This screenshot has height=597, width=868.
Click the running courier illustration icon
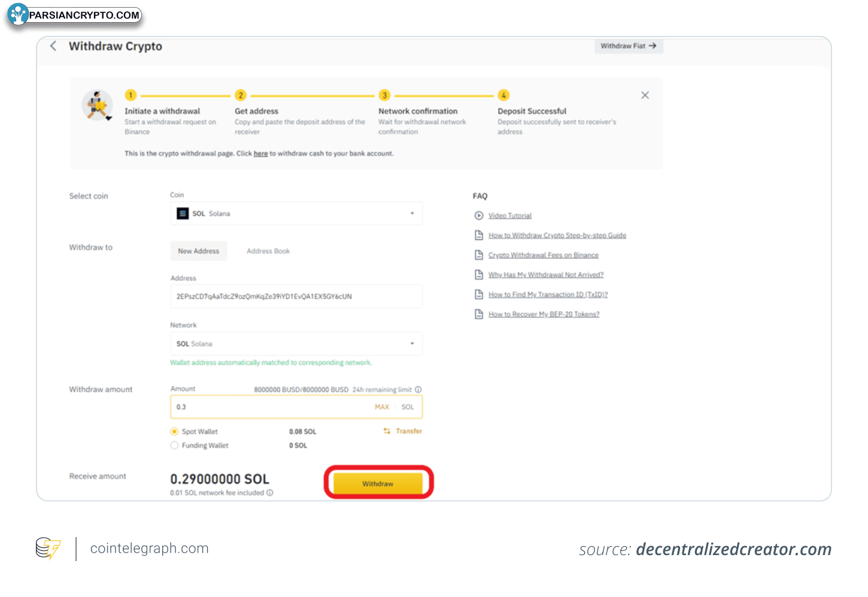(98, 106)
